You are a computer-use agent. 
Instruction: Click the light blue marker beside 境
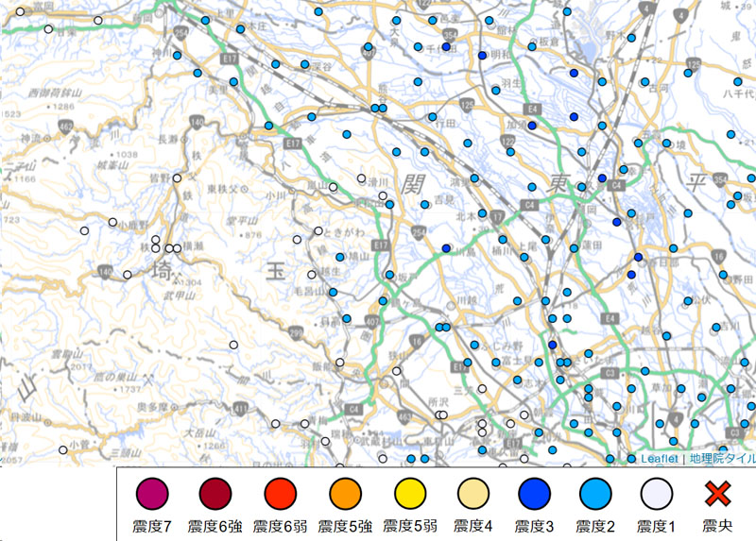(666, 144)
